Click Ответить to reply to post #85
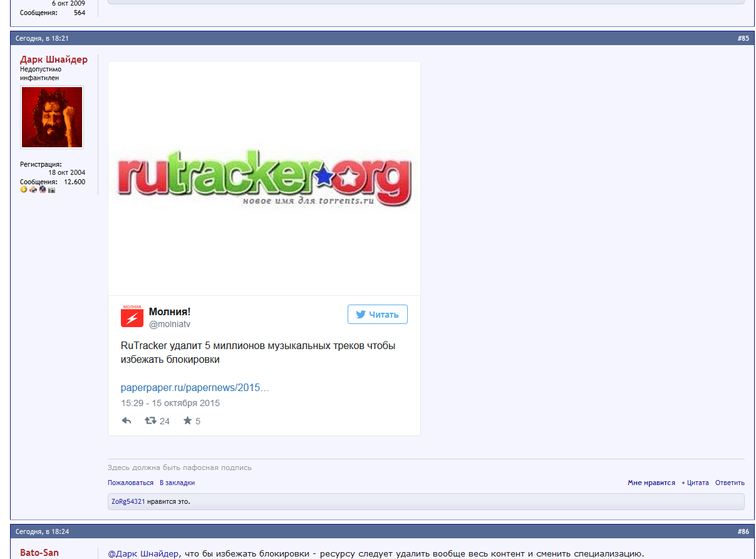Screen dimensions: 756x559 (730, 483)
